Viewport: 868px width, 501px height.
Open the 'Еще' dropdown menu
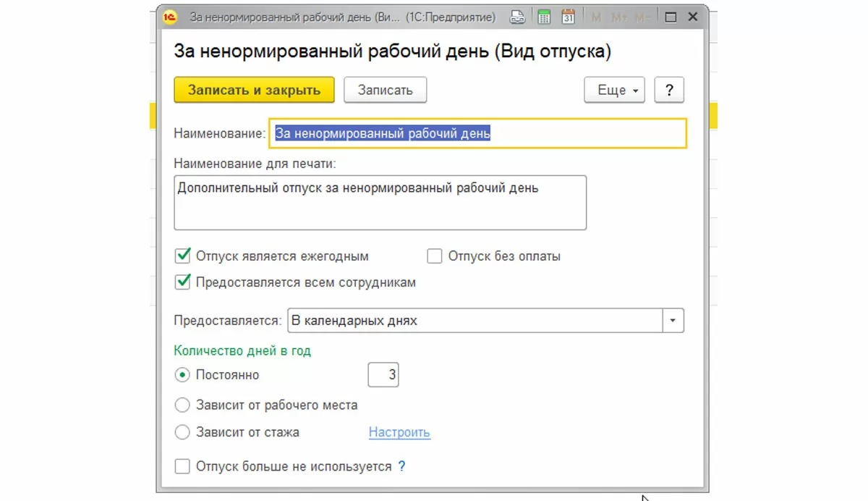coord(614,90)
